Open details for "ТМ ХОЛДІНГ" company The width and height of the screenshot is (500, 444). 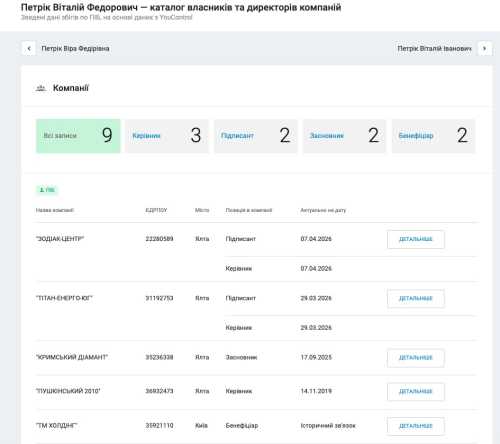click(x=416, y=426)
